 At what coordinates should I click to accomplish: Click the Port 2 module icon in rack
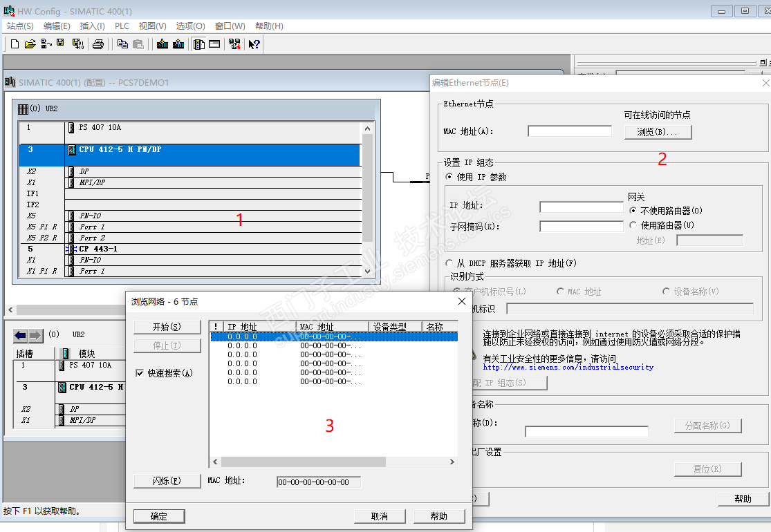[x=72, y=238]
